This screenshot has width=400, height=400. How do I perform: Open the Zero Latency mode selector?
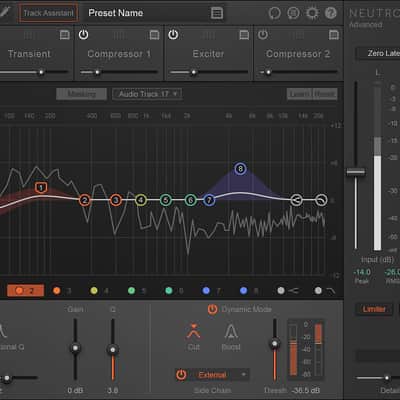[378, 53]
